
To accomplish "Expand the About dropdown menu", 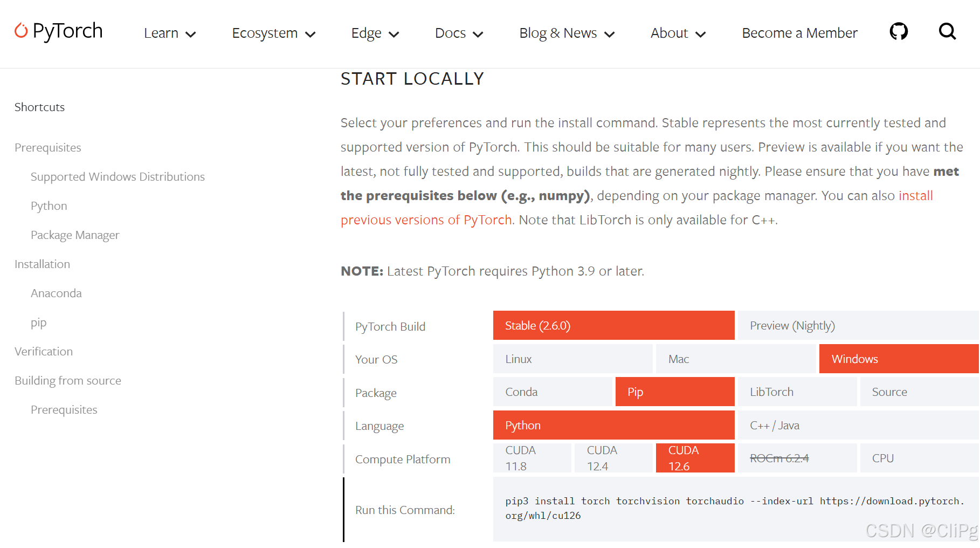I will point(678,33).
